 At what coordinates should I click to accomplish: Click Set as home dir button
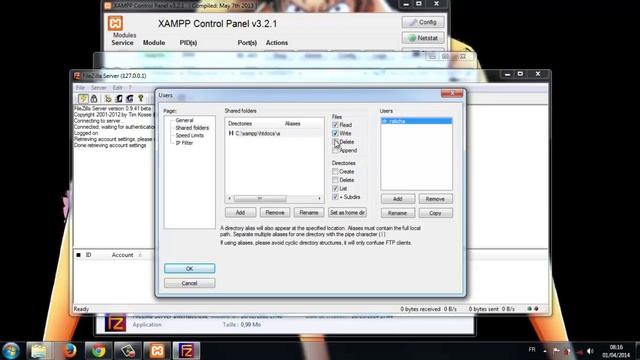(347, 213)
